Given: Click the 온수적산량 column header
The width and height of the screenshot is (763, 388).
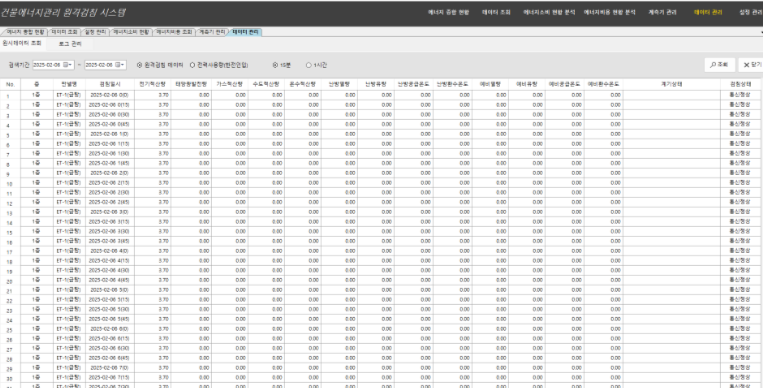Looking at the screenshot, I should point(303,84).
